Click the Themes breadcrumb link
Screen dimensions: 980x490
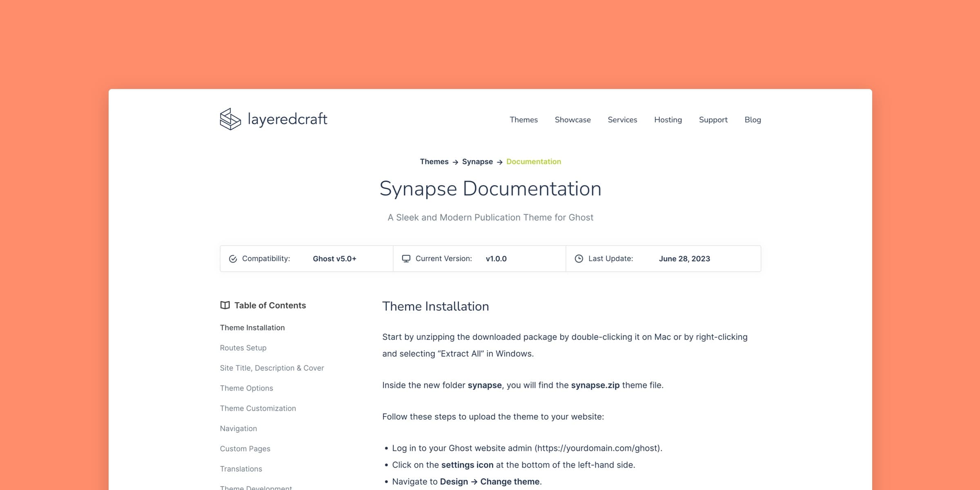click(x=434, y=162)
